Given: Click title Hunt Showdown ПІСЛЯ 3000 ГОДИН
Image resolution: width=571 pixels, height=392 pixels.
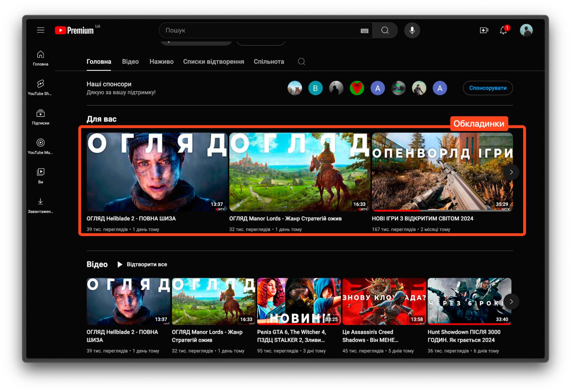Looking at the screenshot, I should tap(464, 336).
